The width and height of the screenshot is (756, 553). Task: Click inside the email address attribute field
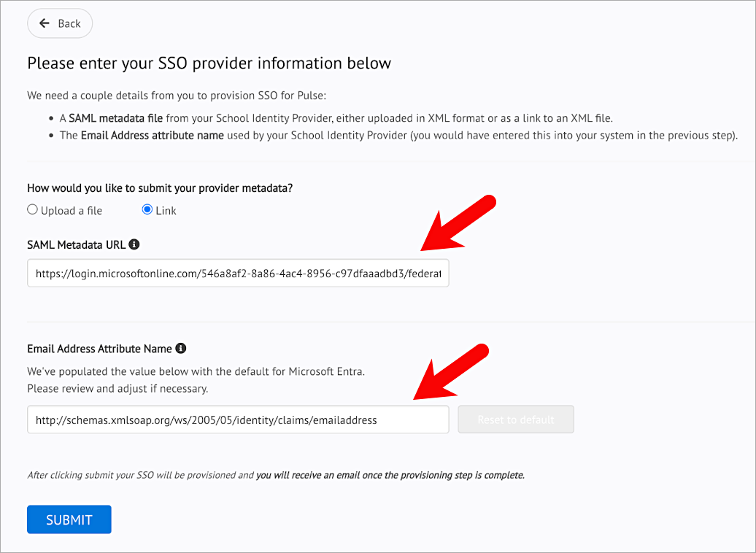point(238,419)
